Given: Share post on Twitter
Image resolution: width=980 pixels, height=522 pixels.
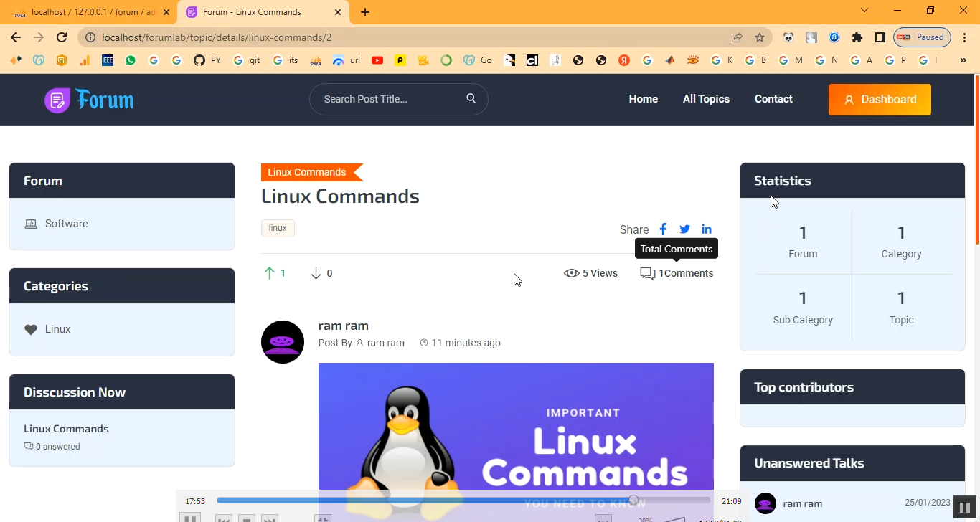Looking at the screenshot, I should pos(684,229).
